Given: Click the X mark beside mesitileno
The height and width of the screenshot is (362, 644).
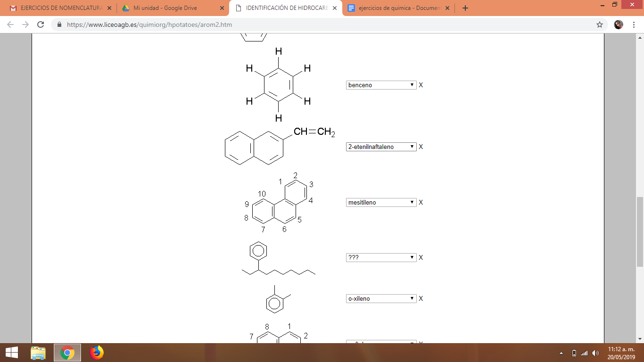Looking at the screenshot, I should pos(421,203).
